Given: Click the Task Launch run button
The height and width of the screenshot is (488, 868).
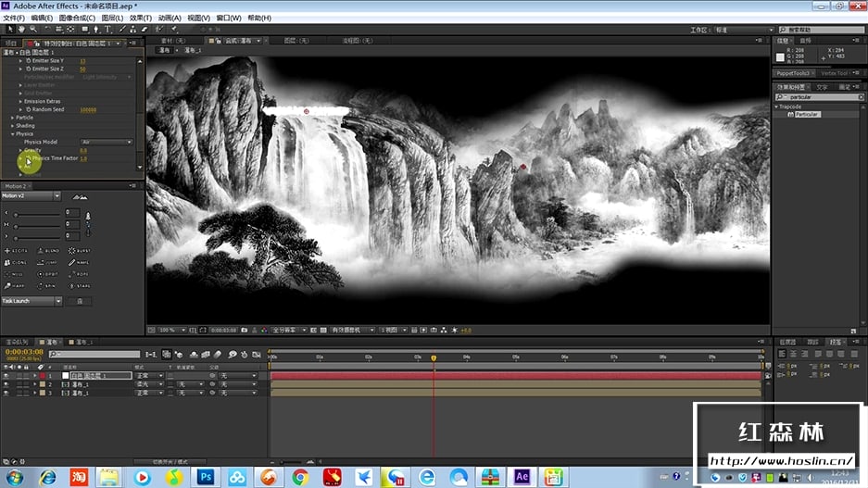Looking at the screenshot, I should tap(79, 301).
